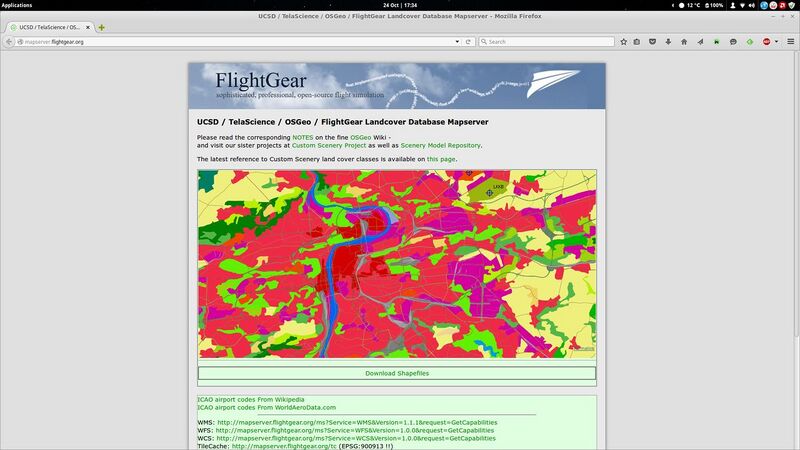Open the NOTES link
Image resolution: width=800 pixels, height=450 pixels.
tap(303, 138)
